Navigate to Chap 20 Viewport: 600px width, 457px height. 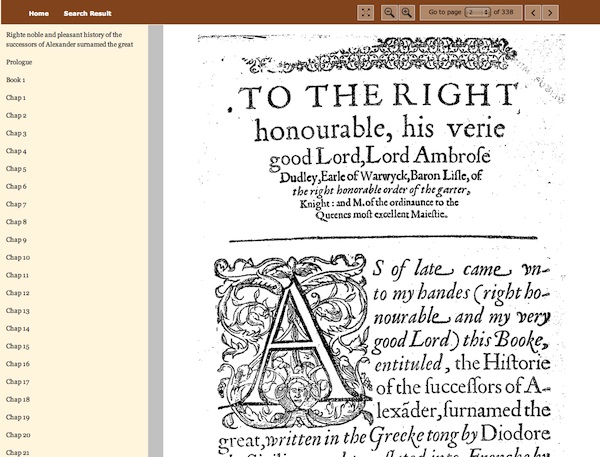point(18,435)
